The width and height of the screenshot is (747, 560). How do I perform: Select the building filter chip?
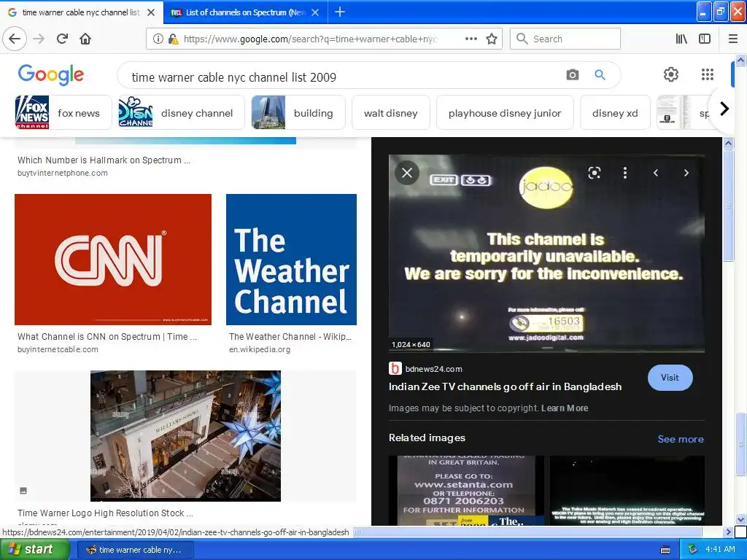(x=298, y=113)
